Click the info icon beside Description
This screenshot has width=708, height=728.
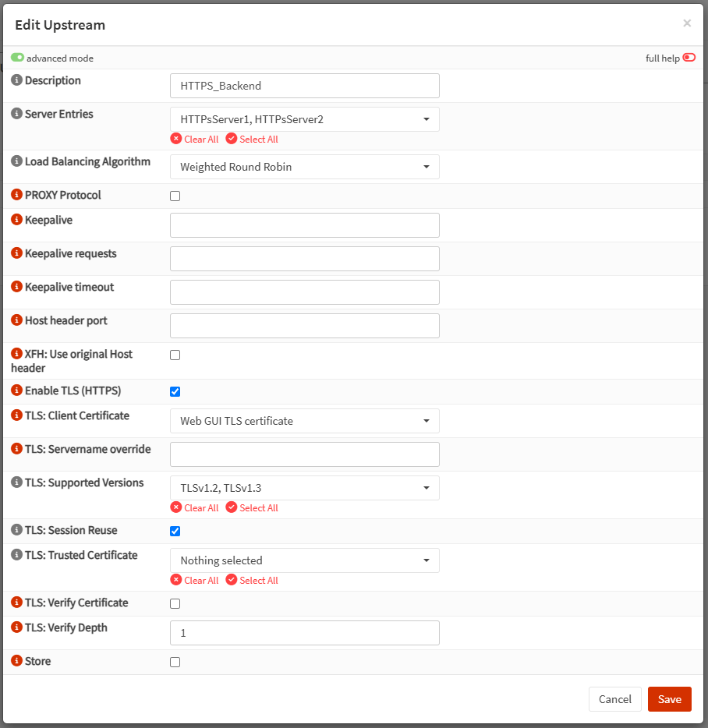(x=16, y=80)
